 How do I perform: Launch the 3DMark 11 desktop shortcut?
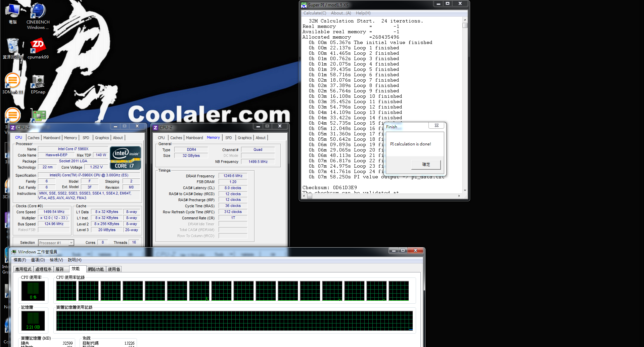click(x=13, y=83)
